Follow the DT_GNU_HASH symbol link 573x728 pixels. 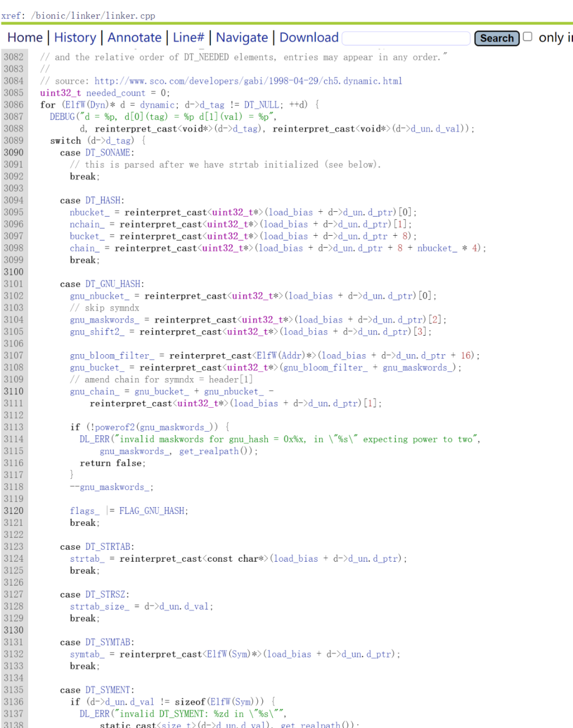(113, 285)
